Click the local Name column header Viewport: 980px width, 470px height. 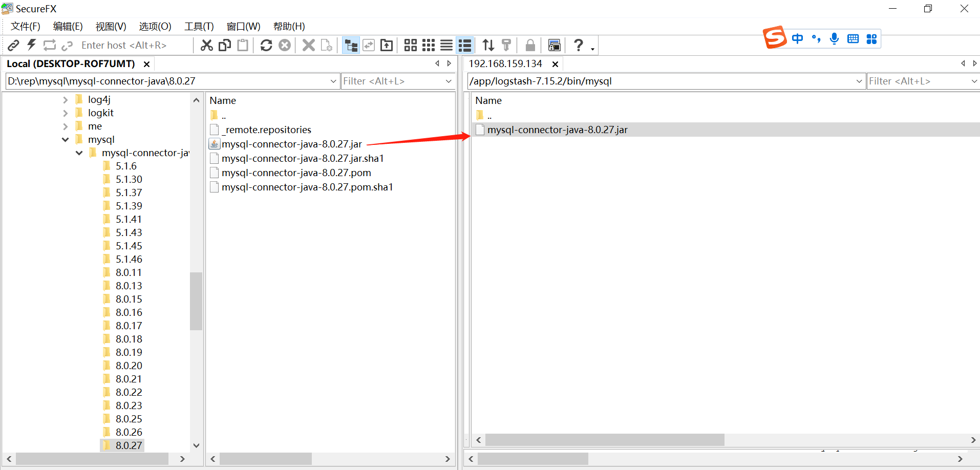coord(223,101)
